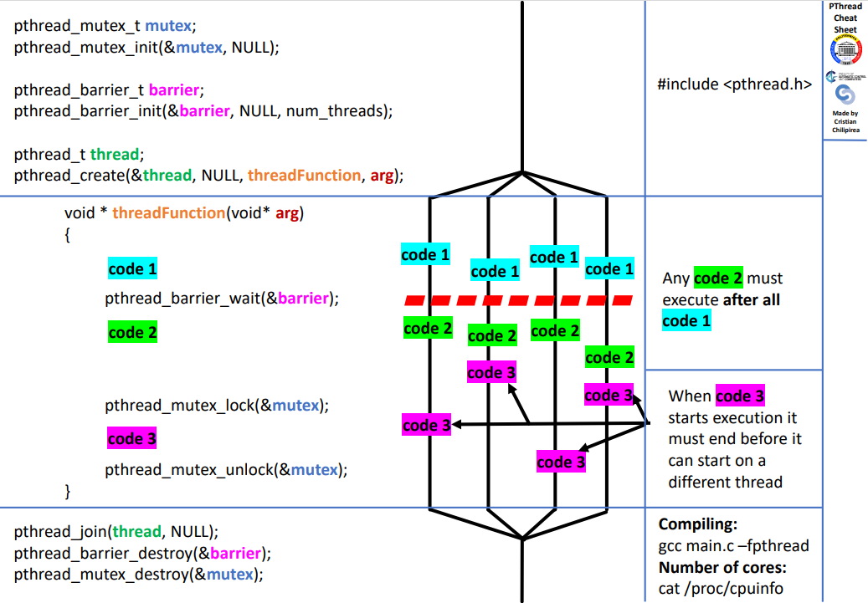Select the #include <pthread.h> text
Screen dimensions: 868x603
click(x=734, y=84)
